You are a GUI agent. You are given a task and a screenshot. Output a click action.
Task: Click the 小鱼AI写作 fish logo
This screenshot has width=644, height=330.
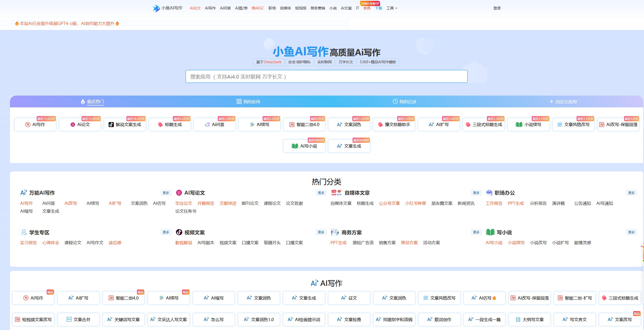(156, 8)
